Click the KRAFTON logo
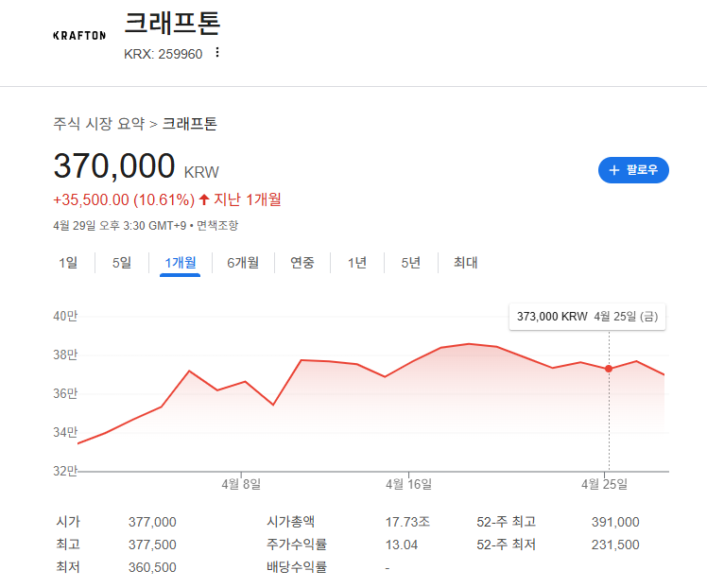707x588 pixels. pyautogui.click(x=79, y=36)
